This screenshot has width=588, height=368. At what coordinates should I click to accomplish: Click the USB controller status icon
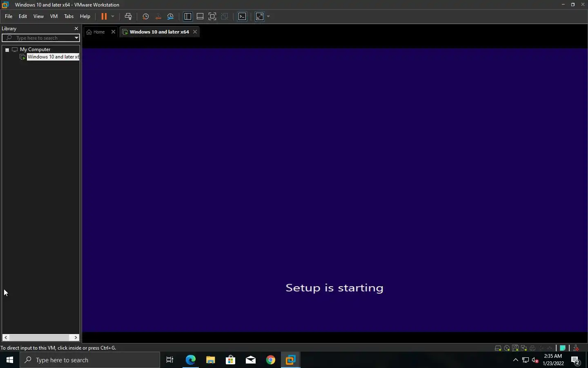click(x=550, y=348)
